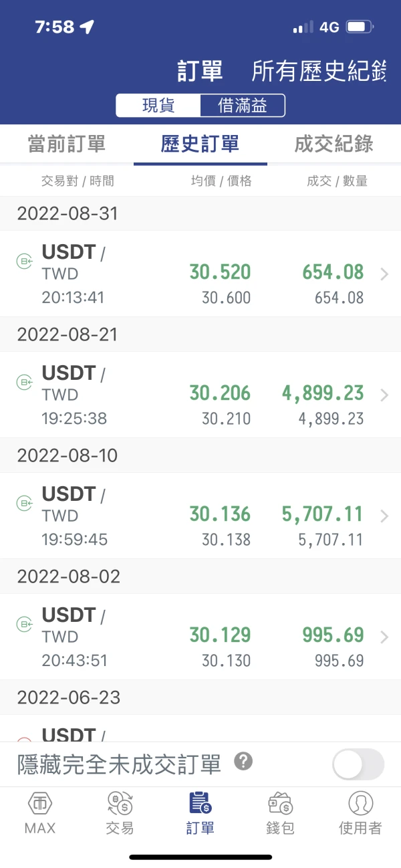Select the 借滿益 segment
Screen dimensions: 401x868
243,106
